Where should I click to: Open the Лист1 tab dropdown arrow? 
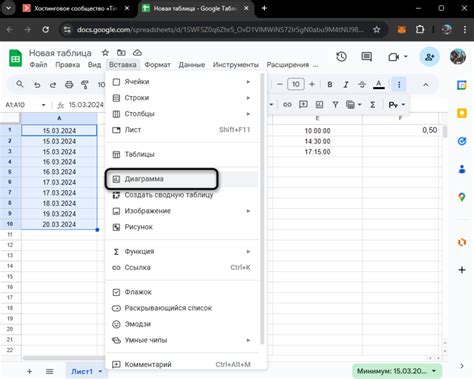pos(100,371)
